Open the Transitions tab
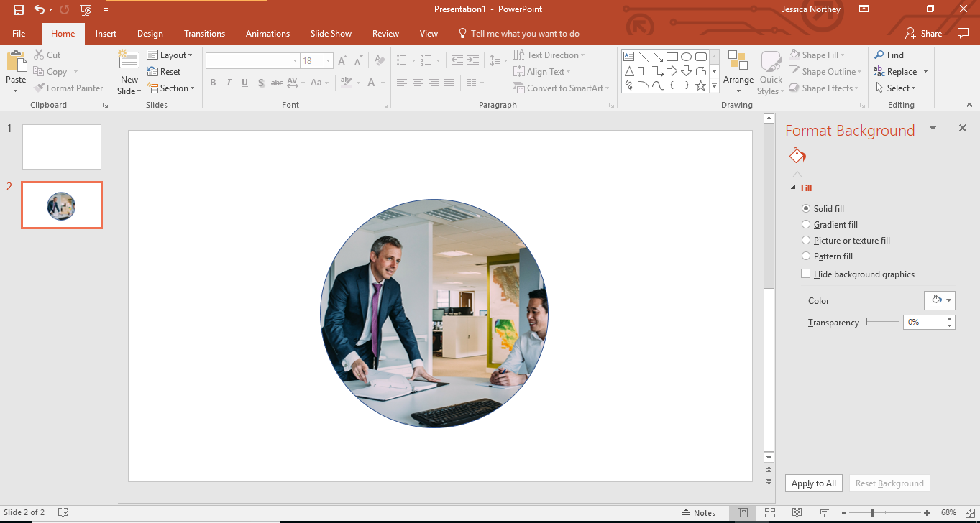Screen dimensions: 980x523 (x=204, y=33)
